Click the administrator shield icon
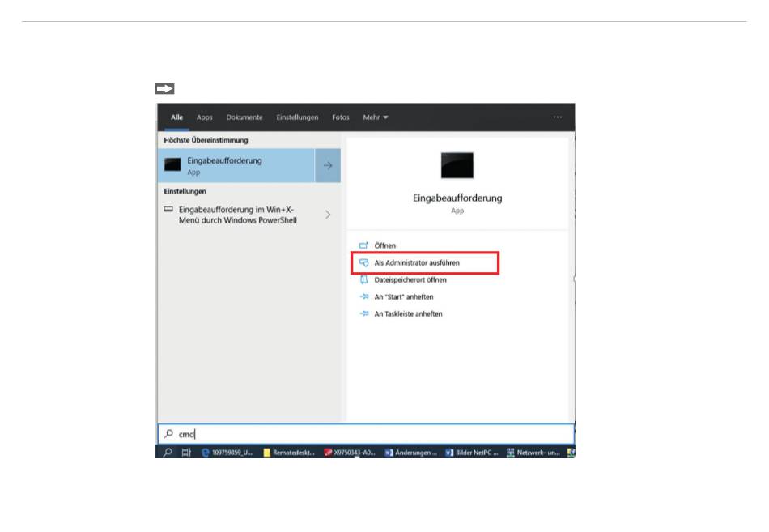The height and width of the screenshot is (532, 769). coord(364,262)
